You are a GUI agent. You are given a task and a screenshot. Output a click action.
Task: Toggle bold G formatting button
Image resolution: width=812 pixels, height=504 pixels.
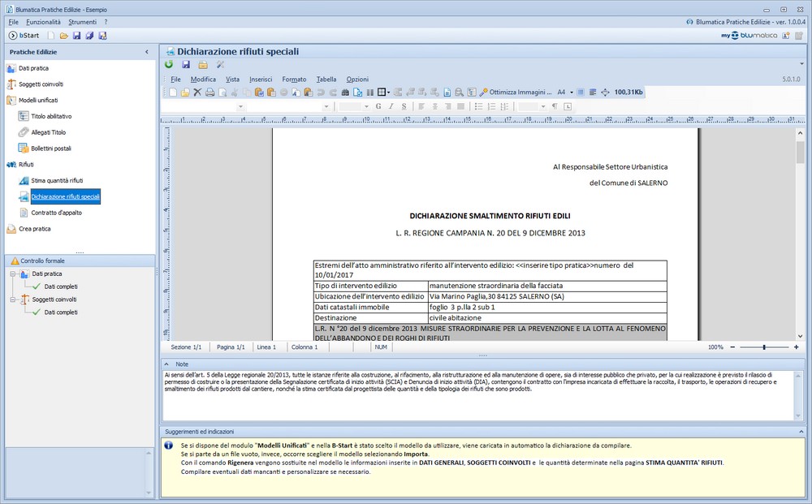click(x=378, y=106)
